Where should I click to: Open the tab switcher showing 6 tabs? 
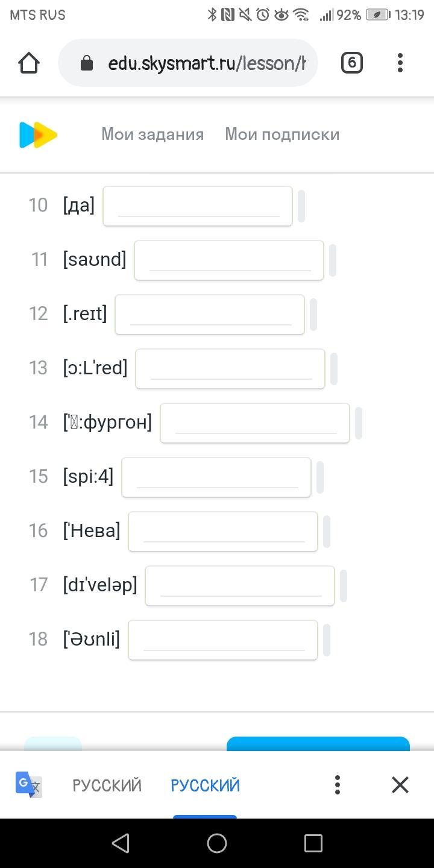(352, 63)
